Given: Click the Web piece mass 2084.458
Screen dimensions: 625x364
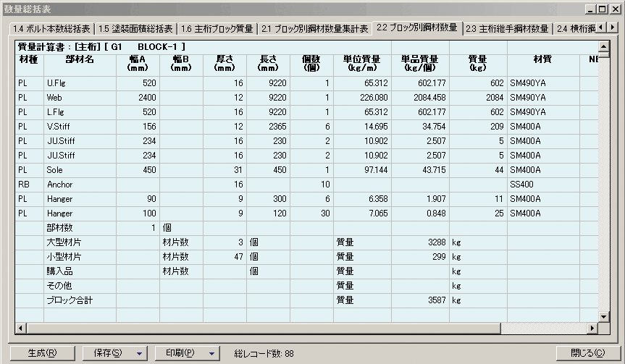Looking at the screenshot, I should (x=421, y=98).
